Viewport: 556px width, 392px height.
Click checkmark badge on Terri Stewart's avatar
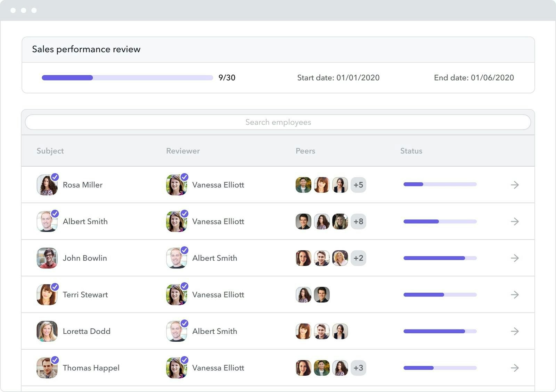[55, 287]
